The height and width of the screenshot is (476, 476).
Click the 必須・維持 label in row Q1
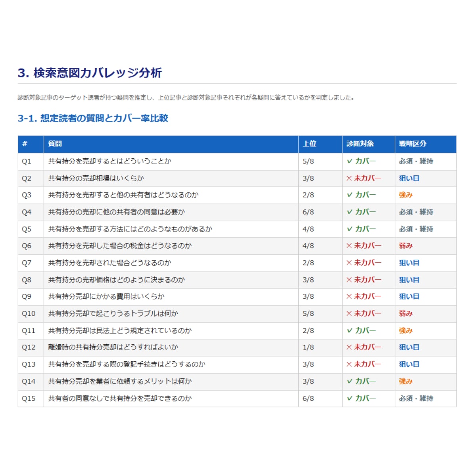(416, 161)
